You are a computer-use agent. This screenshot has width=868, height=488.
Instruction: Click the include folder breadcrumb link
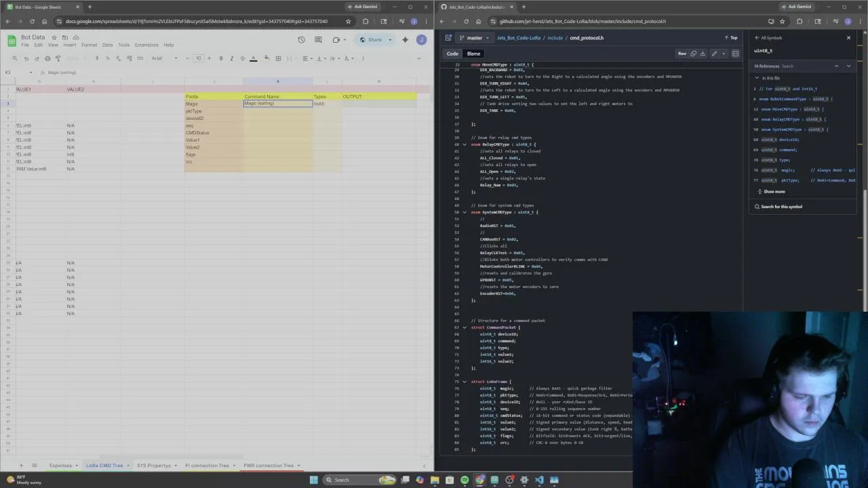555,38
